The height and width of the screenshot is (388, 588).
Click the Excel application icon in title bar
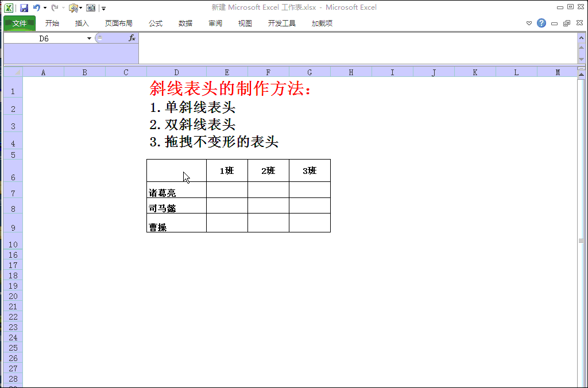click(9, 7)
